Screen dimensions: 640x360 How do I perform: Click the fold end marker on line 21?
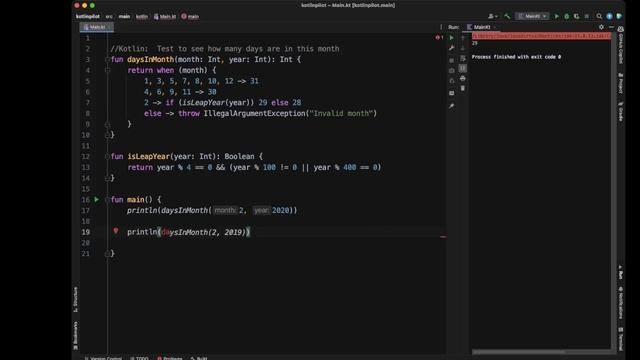pyautogui.click(x=108, y=253)
